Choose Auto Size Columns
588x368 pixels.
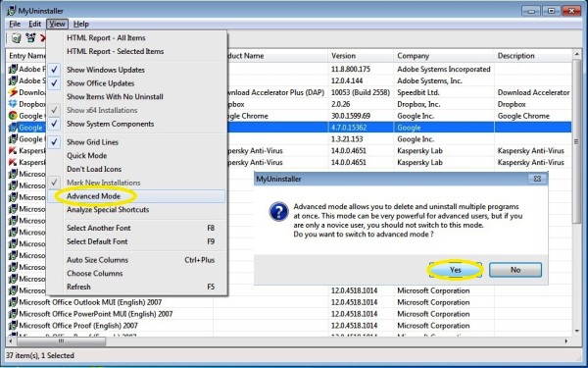[137, 260]
